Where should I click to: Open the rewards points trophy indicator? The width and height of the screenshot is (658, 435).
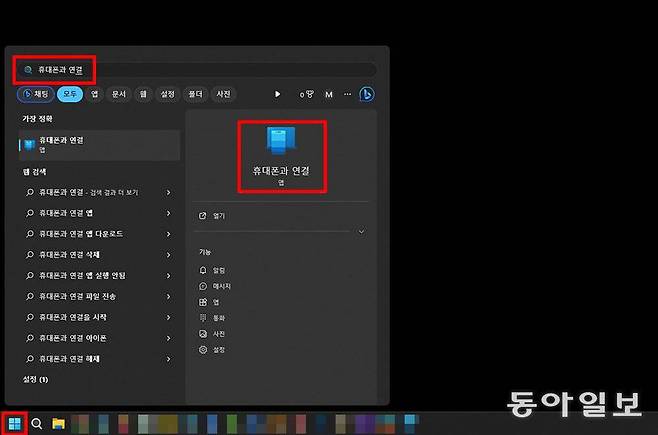306,94
